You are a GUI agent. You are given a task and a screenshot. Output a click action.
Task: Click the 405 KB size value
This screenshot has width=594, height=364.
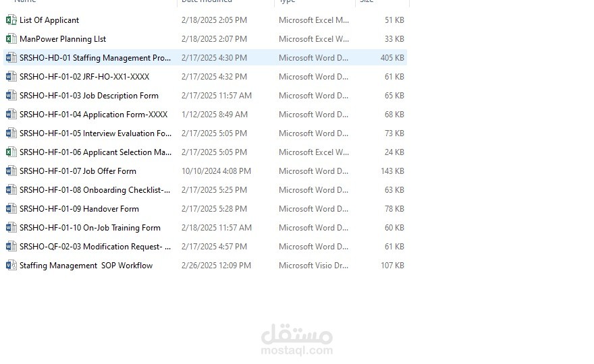pyautogui.click(x=392, y=58)
